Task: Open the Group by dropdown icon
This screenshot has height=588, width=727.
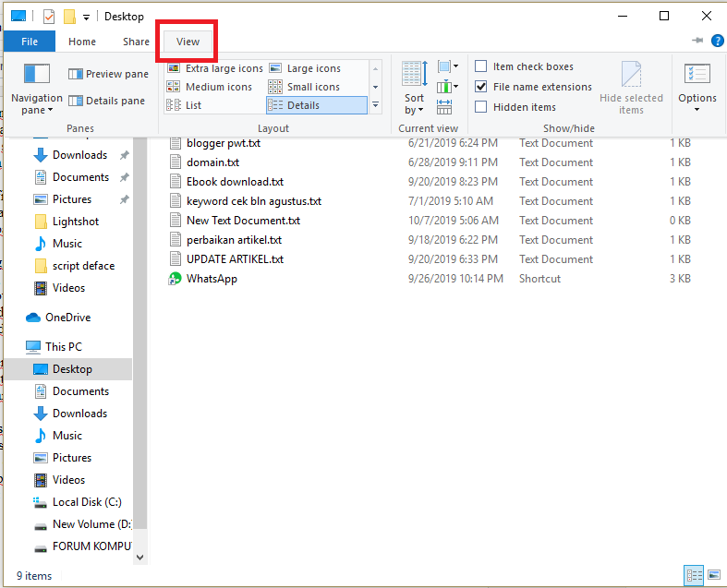Action: [x=448, y=66]
